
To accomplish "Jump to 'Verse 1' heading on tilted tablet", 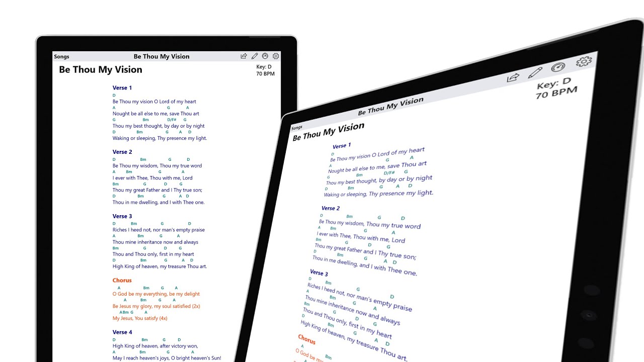I will pos(342,146).
